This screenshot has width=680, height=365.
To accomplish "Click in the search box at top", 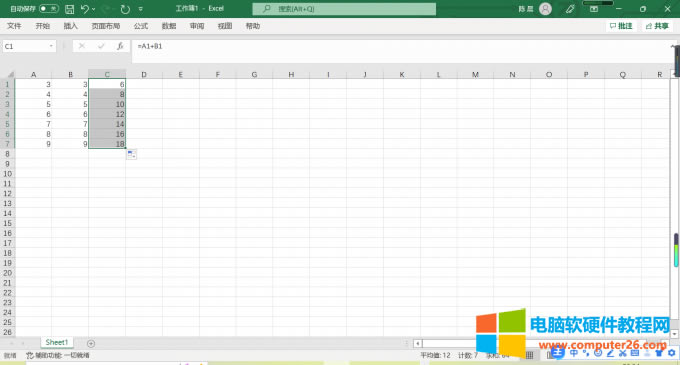I will click(344, 9).
